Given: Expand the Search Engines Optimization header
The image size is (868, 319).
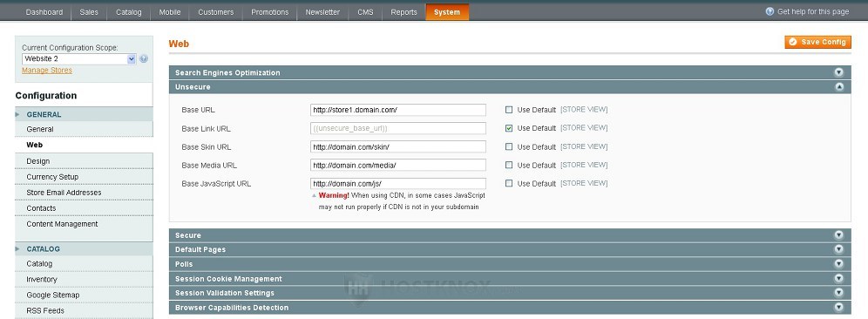Looking at the screenshot, I should pos(510,72).
